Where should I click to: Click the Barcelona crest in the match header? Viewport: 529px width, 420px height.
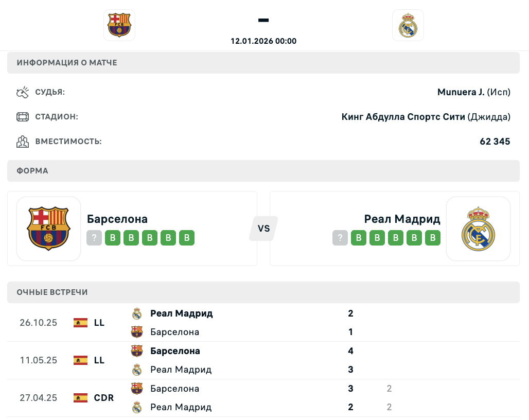(119, 25)
